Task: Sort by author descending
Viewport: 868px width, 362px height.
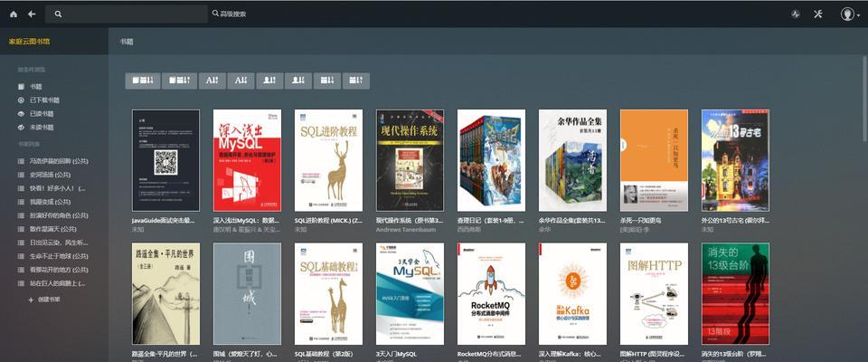Action: tap(298, 81)
